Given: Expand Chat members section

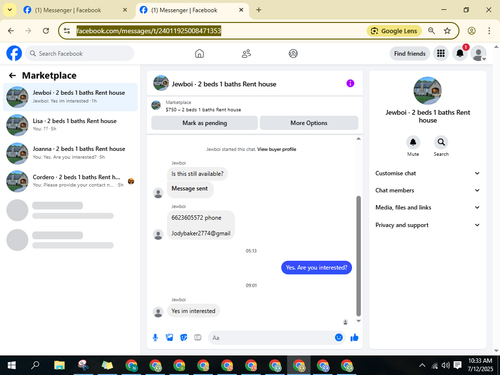Looking at the screenshot, I should coord(428,190).
